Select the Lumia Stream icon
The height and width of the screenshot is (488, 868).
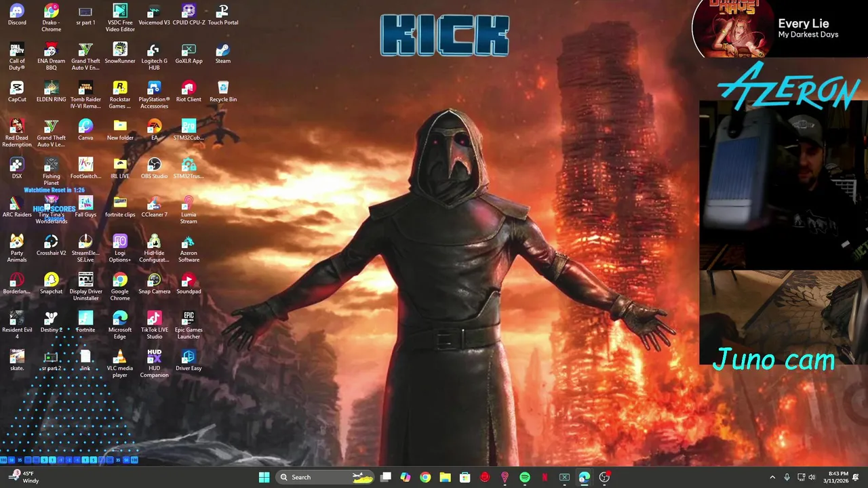[x=189, y=210]
